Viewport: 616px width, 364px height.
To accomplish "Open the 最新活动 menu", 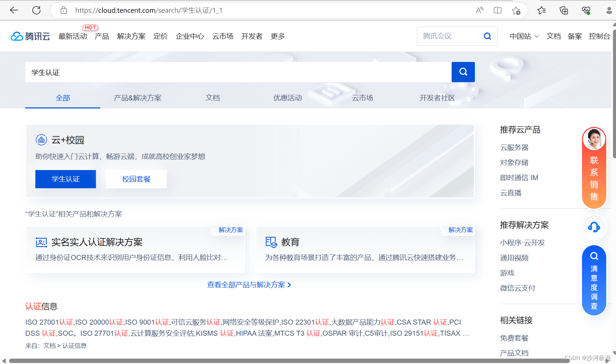I will (x=73, y=36).
